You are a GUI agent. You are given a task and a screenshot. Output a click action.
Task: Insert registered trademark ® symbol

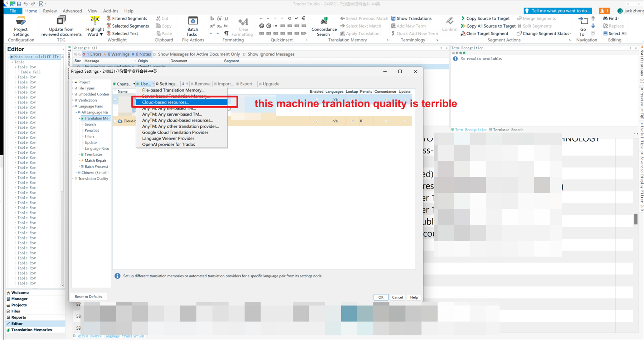click(268, 26)
